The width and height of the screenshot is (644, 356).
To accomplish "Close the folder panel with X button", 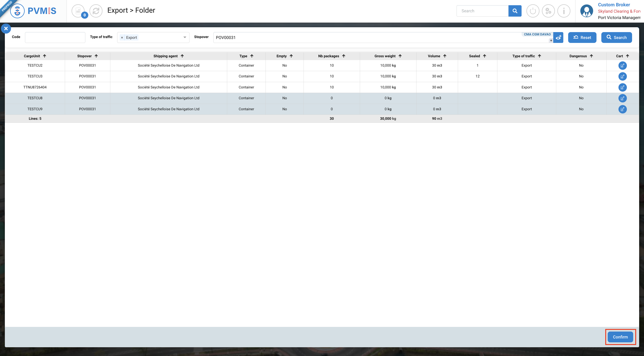I will (x=6, y=29).
